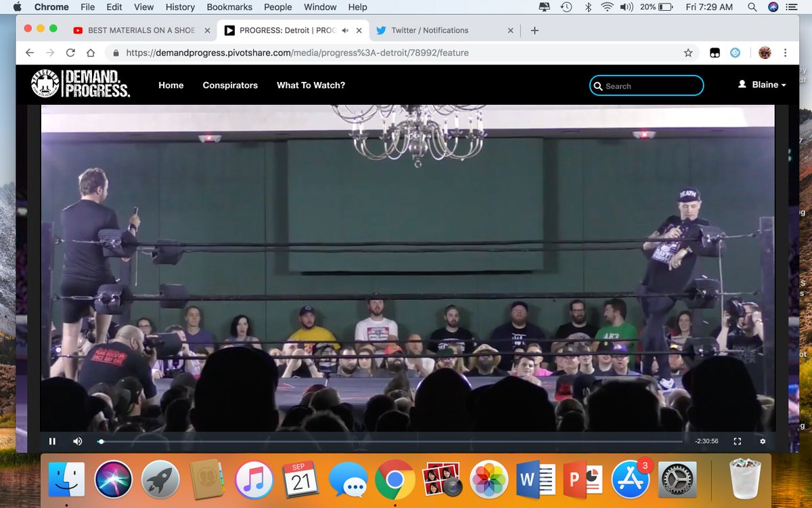Open Launchpad rocket in the Dock

pos(160,480)
